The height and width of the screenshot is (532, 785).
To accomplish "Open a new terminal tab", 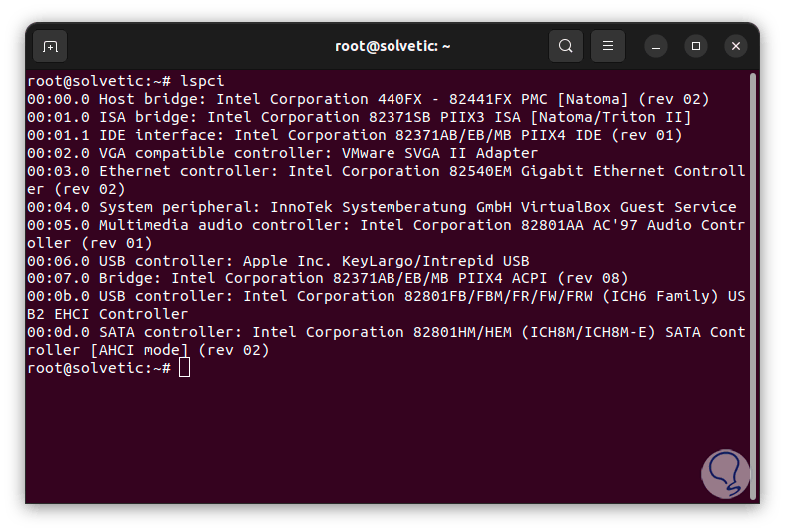I will (x=50, y=46).
